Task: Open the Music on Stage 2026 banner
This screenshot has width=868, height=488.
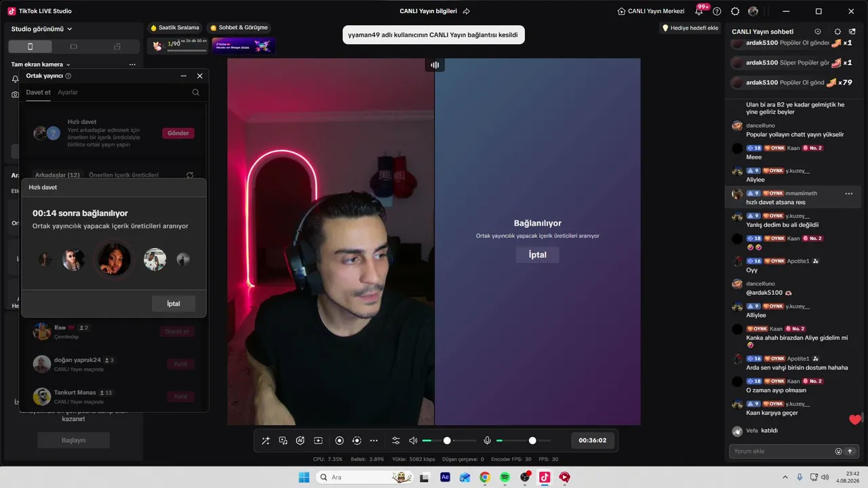Action: pyautogui.click(x=243, y=46)
